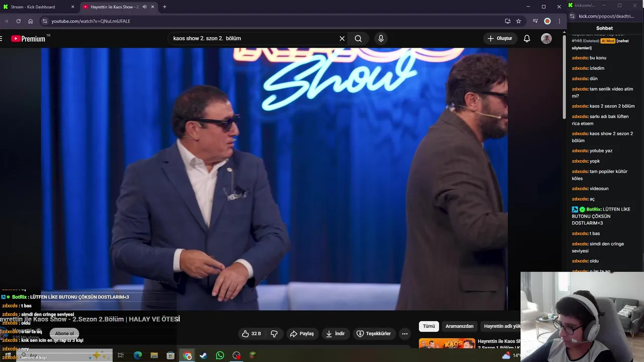This screenshot has height=362, width=644.
Task: Open the video title Hayrettin ile Kaos Show
Action: [x=90, y=319]
